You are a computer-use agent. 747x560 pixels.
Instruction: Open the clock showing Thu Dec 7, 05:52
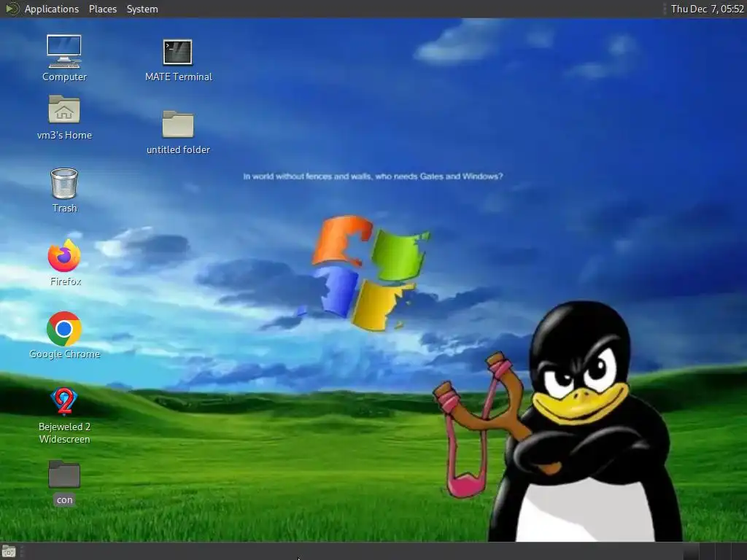tap(707, 9)
